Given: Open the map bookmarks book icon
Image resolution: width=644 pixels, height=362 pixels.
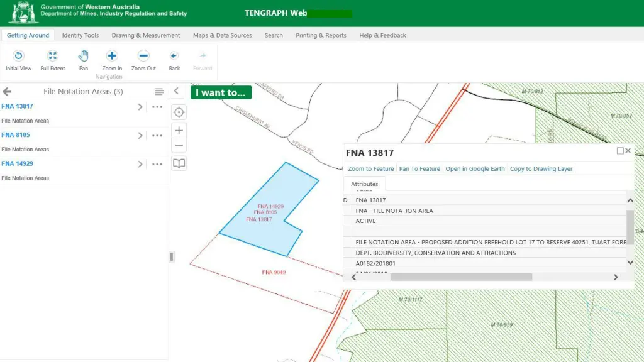Looking at the screenshot, I should (x=179, y=163).
